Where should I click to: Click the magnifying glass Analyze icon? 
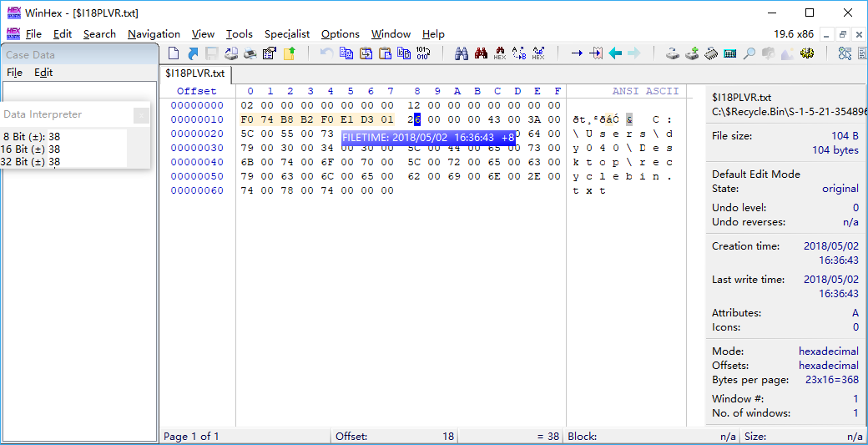(749, 53)
